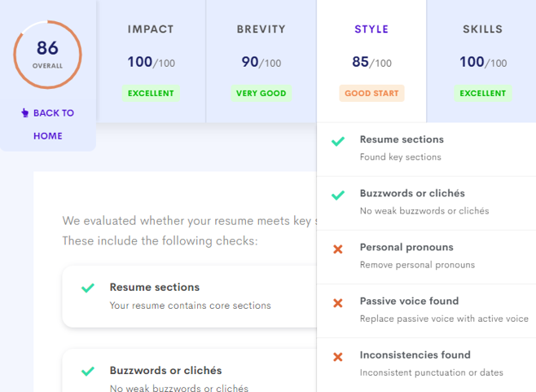Select Personal pronouns item in Style dropdown
536x392 pixels.
click(426, 257)
